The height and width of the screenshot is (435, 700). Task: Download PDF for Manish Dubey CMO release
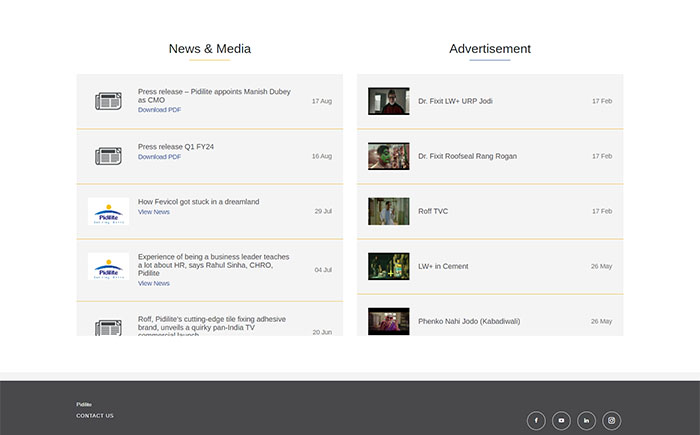tap(159, 110)
